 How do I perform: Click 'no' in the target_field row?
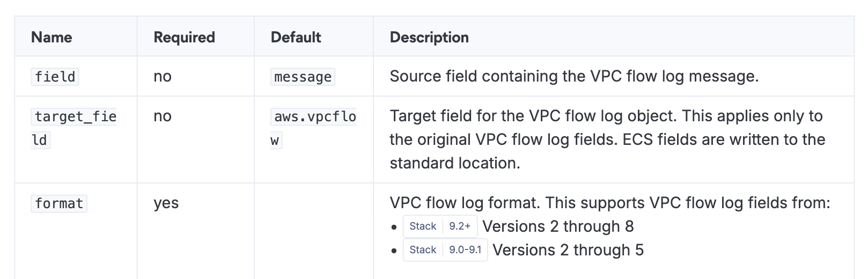click(163, 116)
